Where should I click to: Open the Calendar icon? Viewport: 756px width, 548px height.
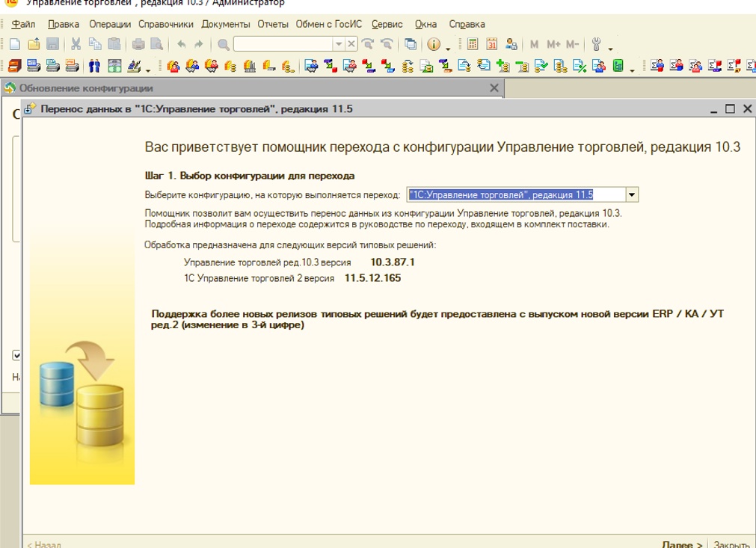(x=492, y=44)
